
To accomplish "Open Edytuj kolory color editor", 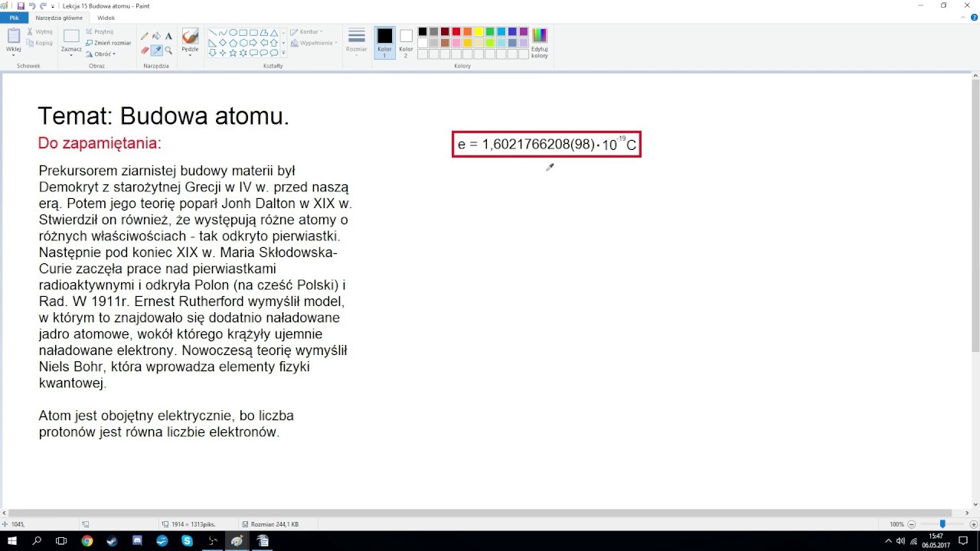I will point(540,43).
